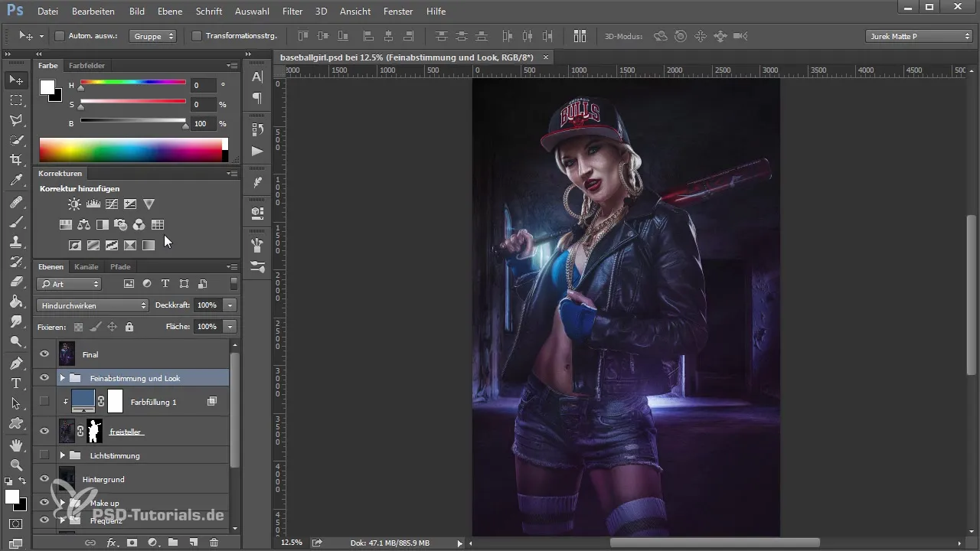
Task: Show the Farbfüllung 1 layer
Action: (44, 401)
